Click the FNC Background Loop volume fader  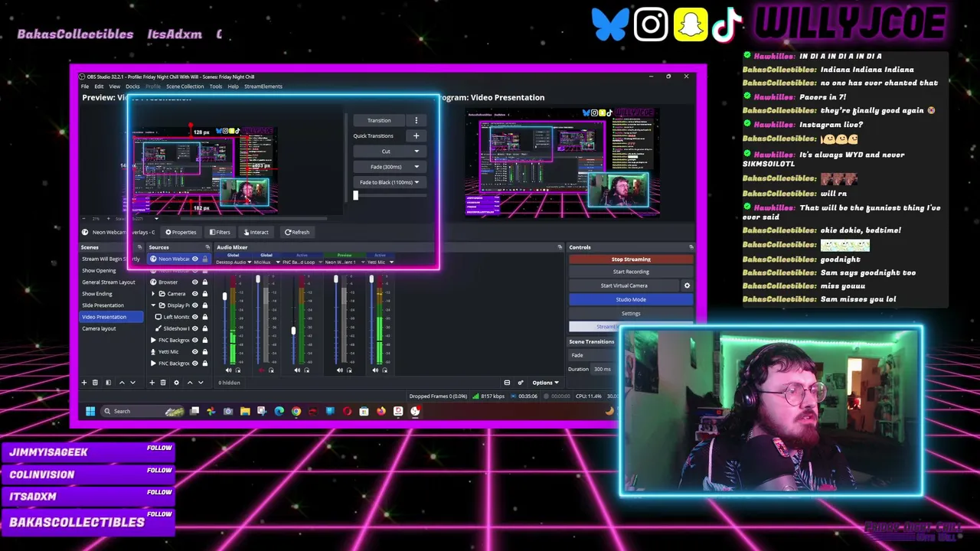click(x=292, y=331)
